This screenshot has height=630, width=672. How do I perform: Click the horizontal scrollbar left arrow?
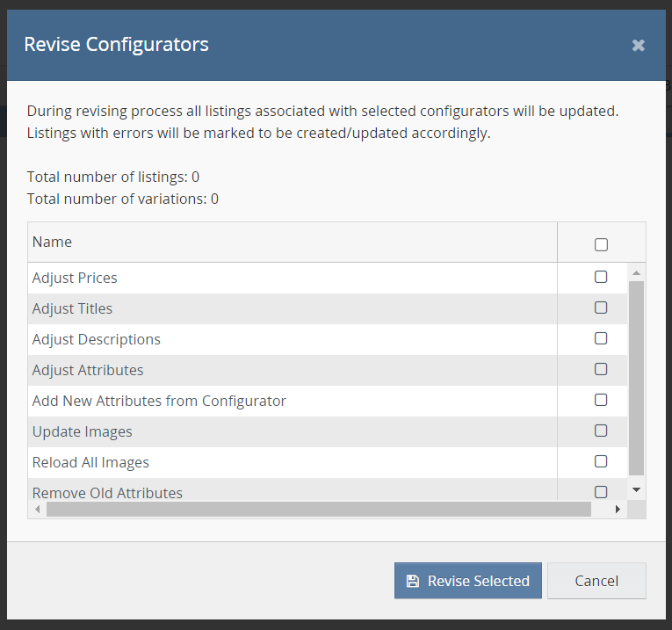pos(38,510)
